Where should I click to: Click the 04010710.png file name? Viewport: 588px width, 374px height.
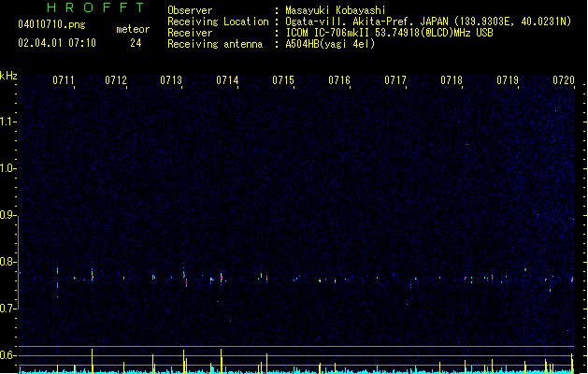click(x=51, y=24)
